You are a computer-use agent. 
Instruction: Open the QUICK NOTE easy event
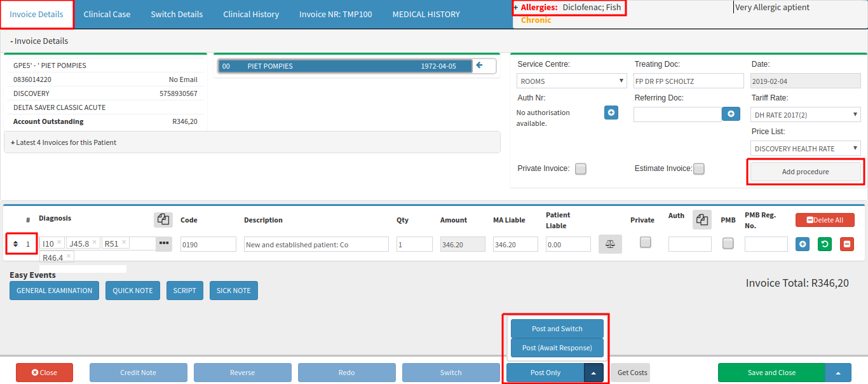pos(133,291)
